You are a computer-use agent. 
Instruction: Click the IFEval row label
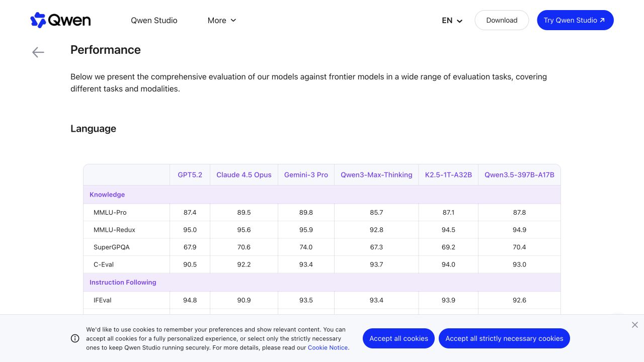tap(103, 300)
